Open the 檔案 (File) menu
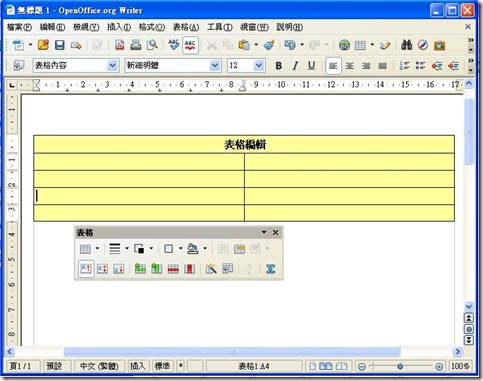This screenshot has width=483, height=381. (x=19, y=27)
